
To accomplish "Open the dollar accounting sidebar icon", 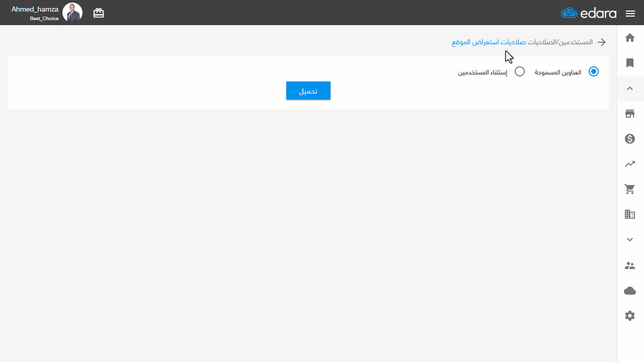I will click(x=630, y=139).
